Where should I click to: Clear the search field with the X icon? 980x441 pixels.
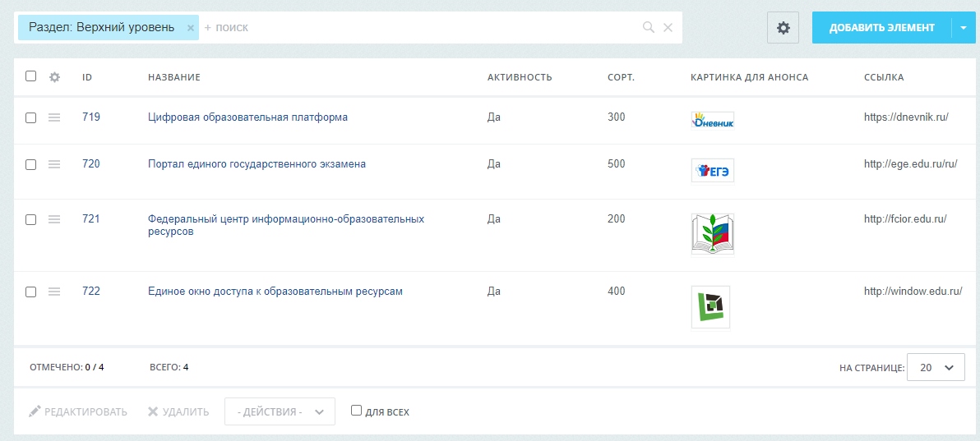tap(668, 27)
